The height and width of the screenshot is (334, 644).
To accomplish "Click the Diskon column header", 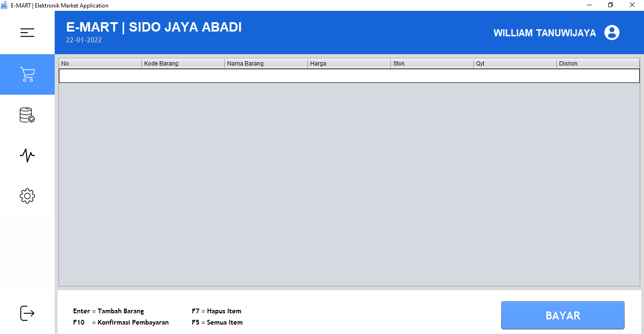I will click(x=598, y=64).
